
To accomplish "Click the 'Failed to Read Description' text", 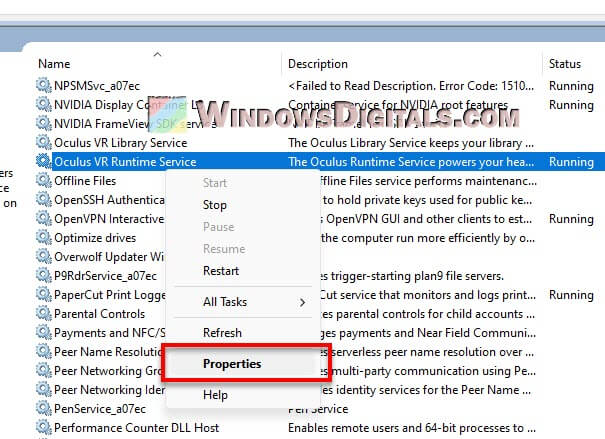I will click(411, 86).
